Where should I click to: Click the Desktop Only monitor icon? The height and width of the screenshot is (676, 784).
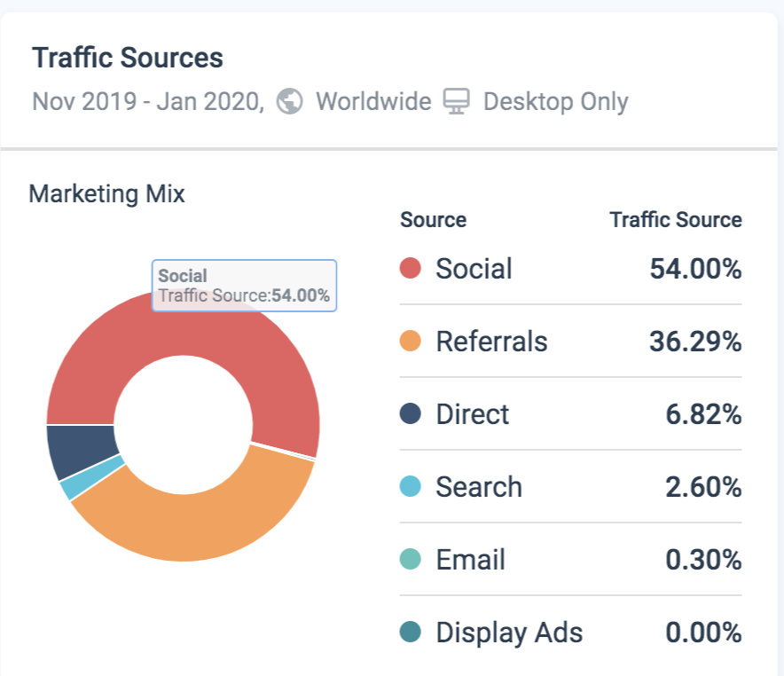pos(456,102)
